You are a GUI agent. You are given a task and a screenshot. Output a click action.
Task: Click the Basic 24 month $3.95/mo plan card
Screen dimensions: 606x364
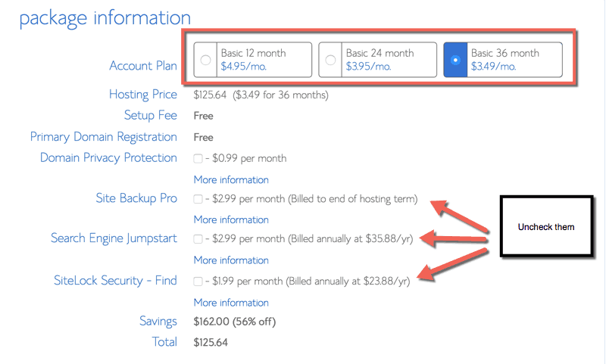point(377,60)
